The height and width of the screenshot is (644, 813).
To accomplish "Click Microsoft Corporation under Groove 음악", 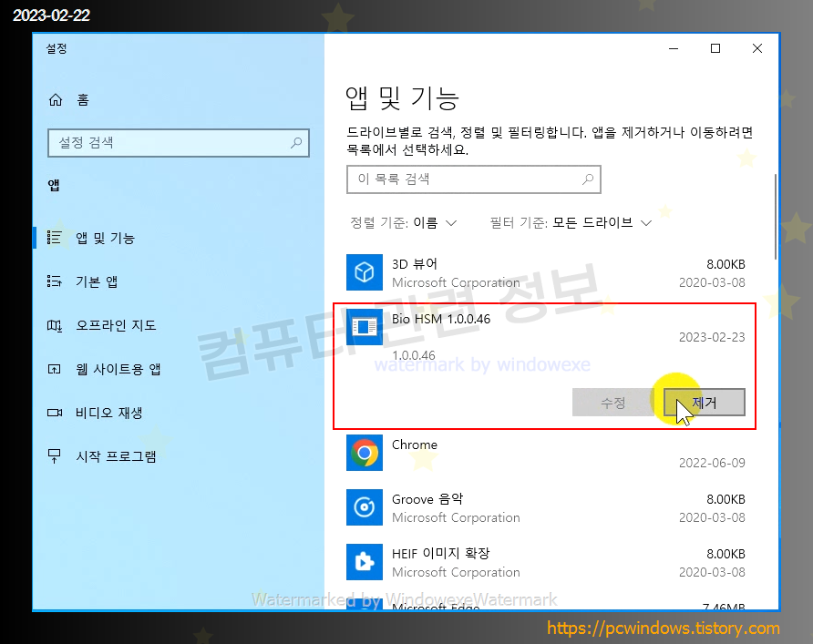I will pyautogui.click(x=456, y=517).
